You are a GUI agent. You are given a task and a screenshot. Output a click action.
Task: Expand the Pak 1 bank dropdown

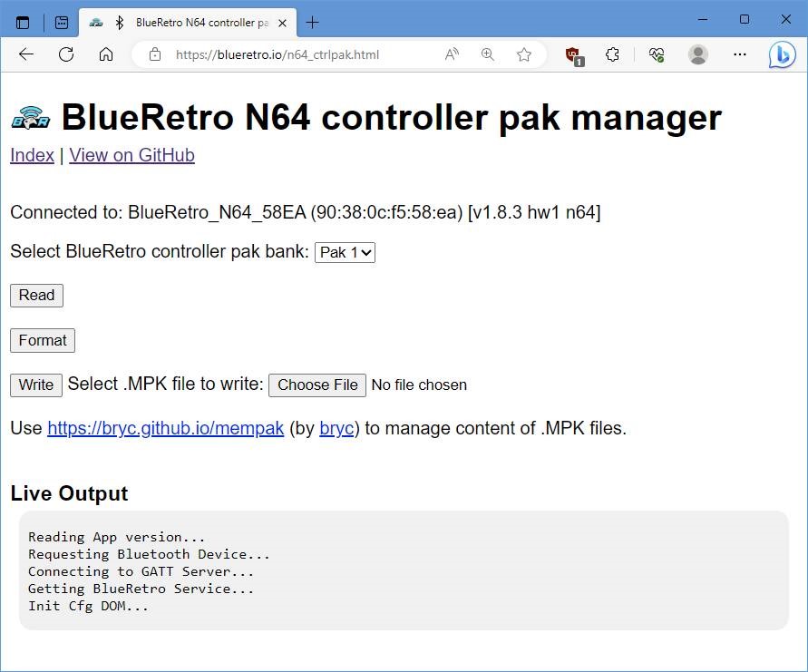point(345,252)
